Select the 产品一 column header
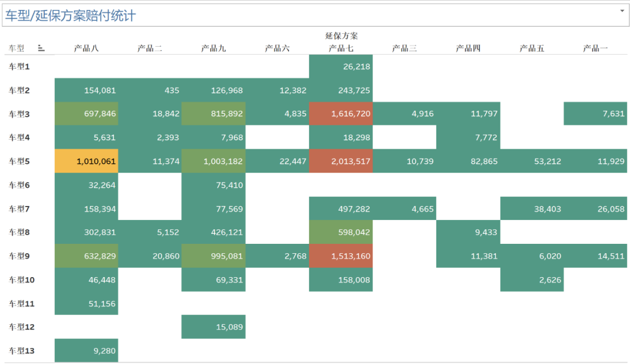The image size is (630, 364). (595, 48)
